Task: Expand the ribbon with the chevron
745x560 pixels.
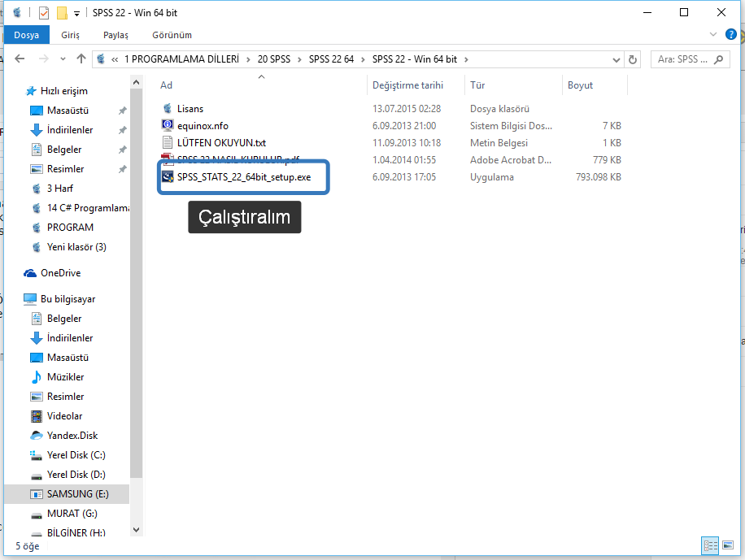Action: [x=712, y=34]
